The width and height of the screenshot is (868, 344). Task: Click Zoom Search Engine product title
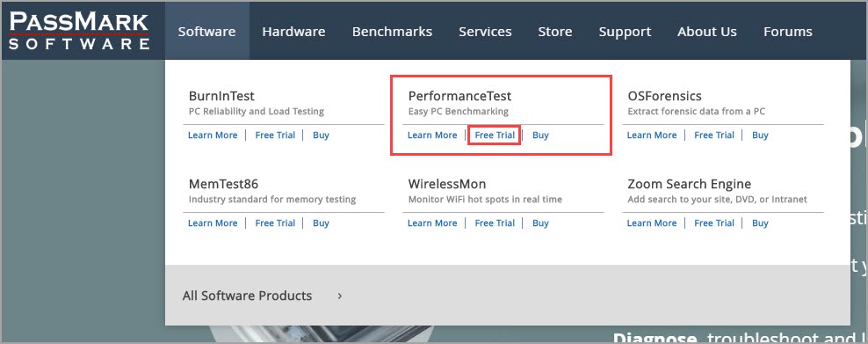pyautogui.click(x=689, y=184)
